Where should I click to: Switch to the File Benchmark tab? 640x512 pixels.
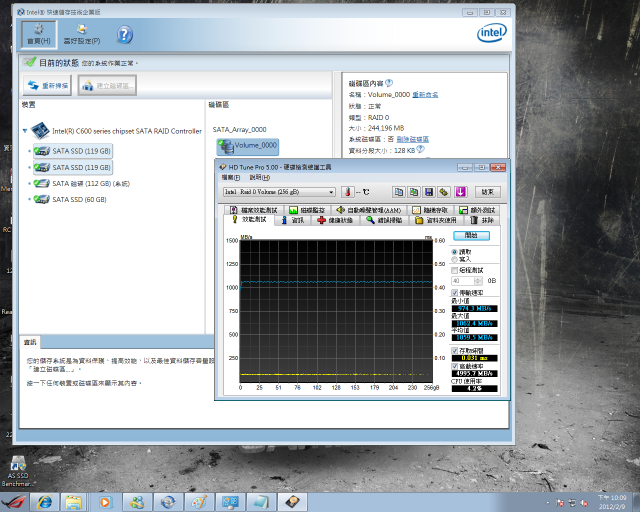[253, 210]
